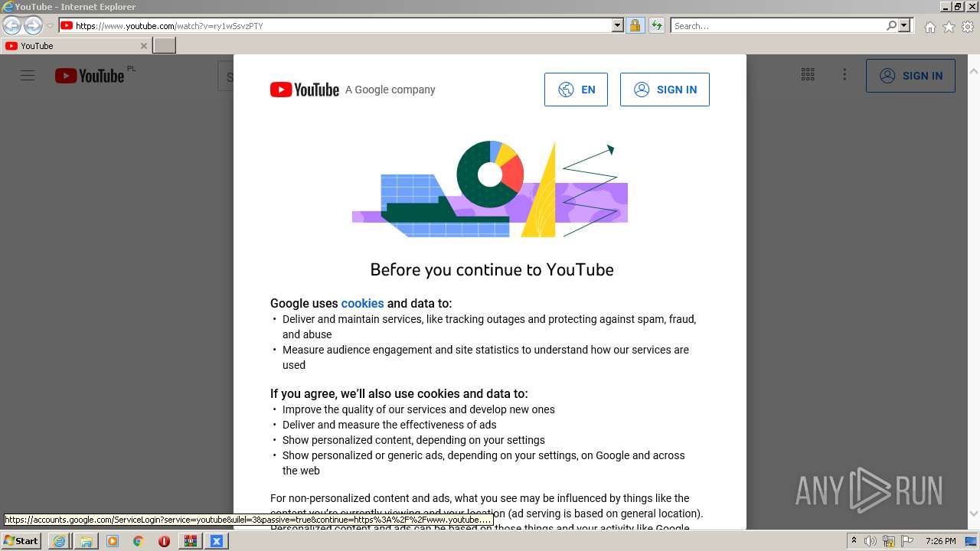Click the network tray icon

click(889, 541)
